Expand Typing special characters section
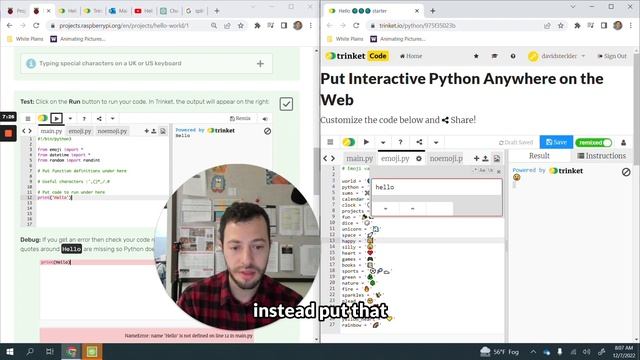The height and width of the screenshot is (360, 640). [260, 64]
